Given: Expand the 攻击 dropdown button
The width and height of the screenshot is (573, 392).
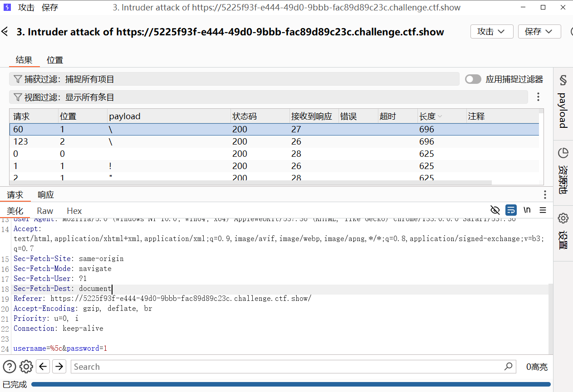Looking at the screenshot, I should pyautogui.click(x=491, y=32).
